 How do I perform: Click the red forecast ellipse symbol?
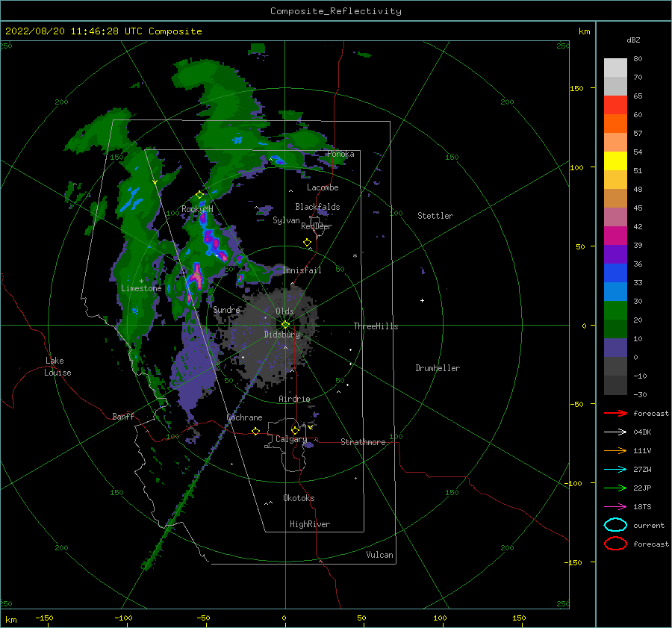pyautogui.click(x=615, y=544)
